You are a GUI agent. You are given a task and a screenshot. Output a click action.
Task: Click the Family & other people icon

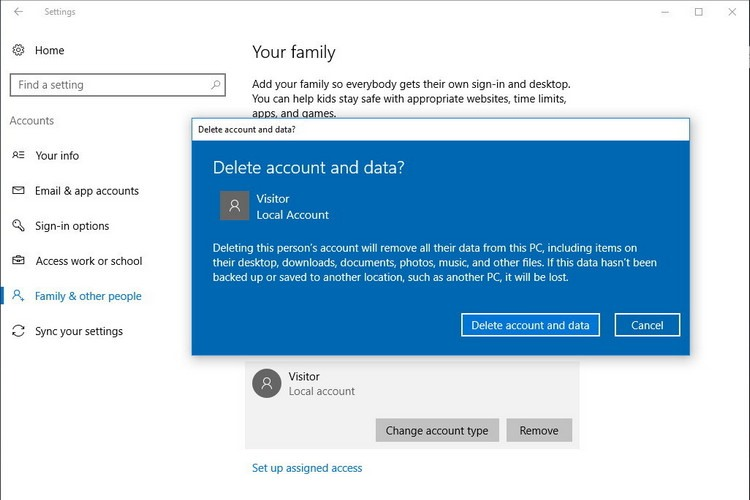tap(18, 296)
